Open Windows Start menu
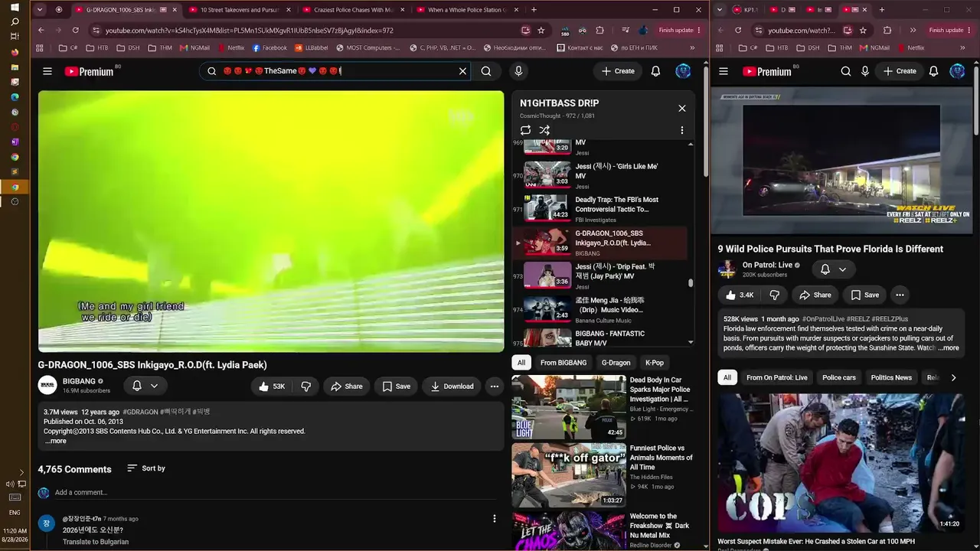The width and height of the screenshot is (980, 551). pyautogui.click(x=15, y=8)
